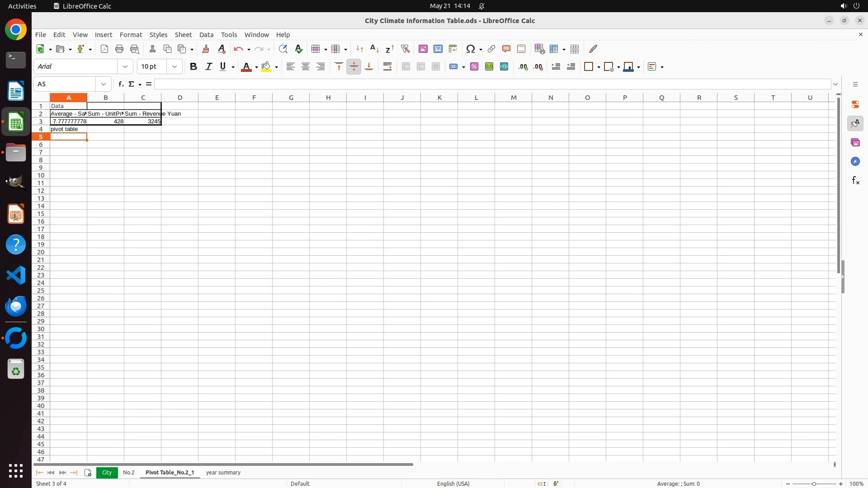Click the Merge and Center Cells icon
The height and width of the screenshot is (488, 868).
[406, 66]
